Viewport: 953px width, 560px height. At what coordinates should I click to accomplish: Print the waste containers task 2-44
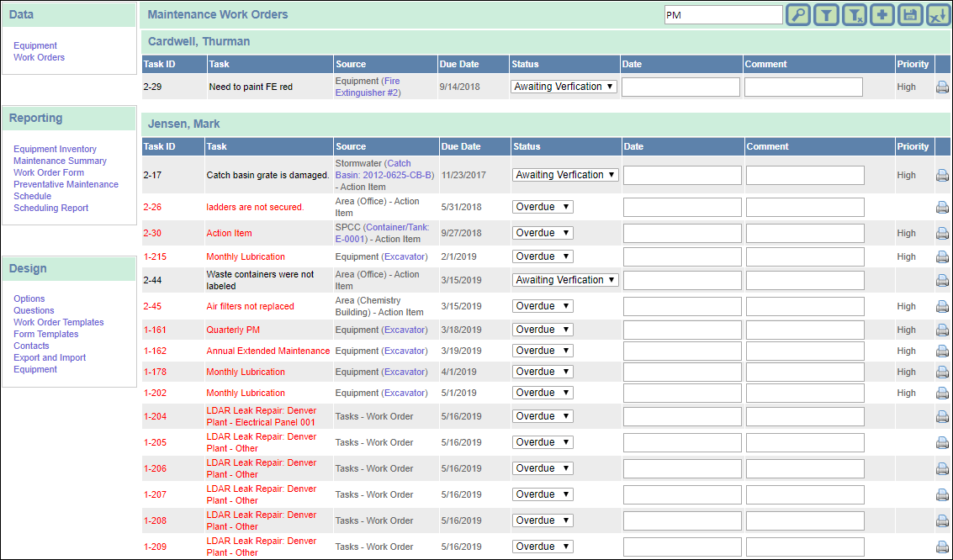942,279
